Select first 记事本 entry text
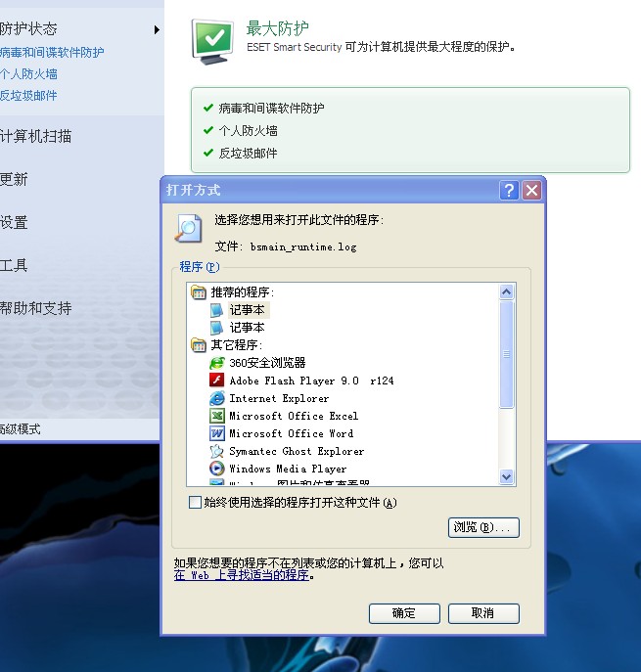641x672 pixels. coord(248,310)
